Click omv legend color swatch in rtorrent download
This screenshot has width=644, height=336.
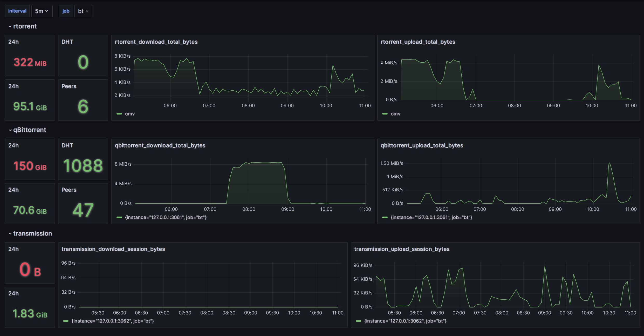point(119,114)
